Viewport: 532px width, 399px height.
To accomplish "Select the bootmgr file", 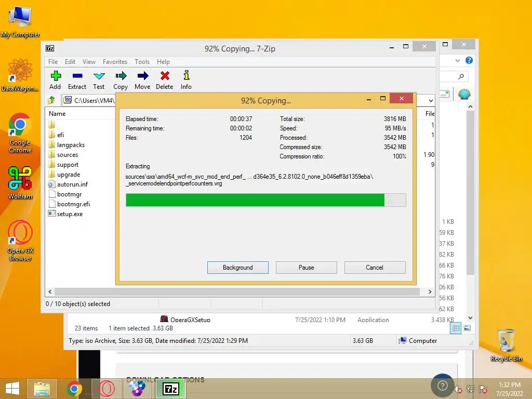I will click(x=65, y=194).
